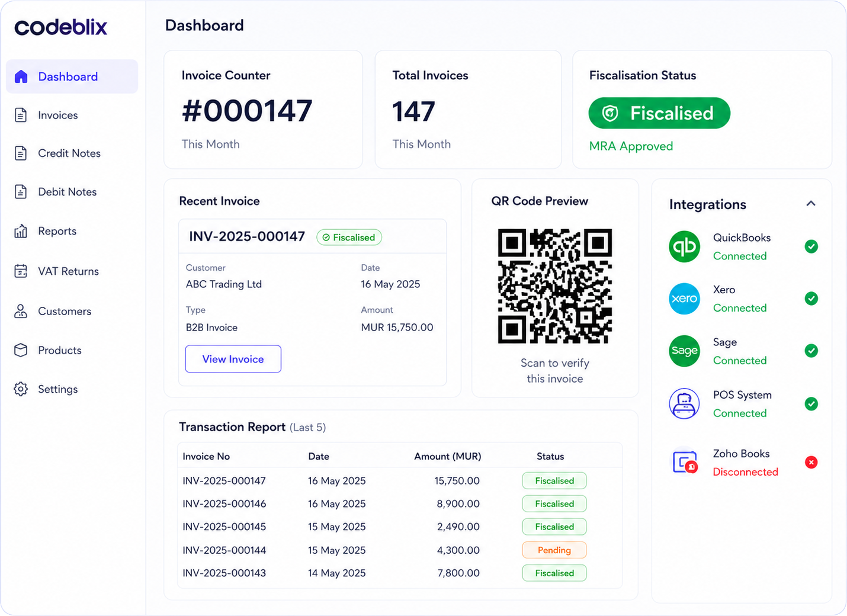The width and height of the screenshot is (847, 616).
Task: Select invoice INV-2025-000145 in transaction table
Action: pyautogui.click(x=224, y=527)
